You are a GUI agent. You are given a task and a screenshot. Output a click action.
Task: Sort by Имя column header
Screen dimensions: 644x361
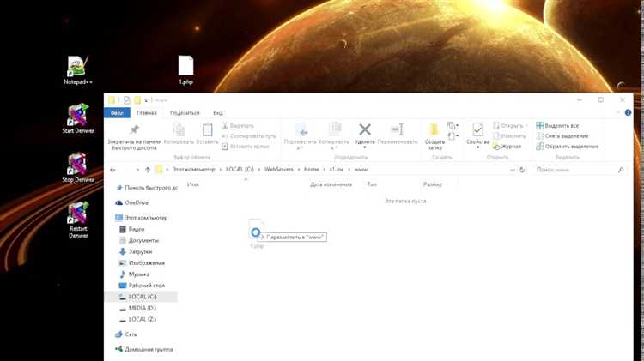(193, 184)
